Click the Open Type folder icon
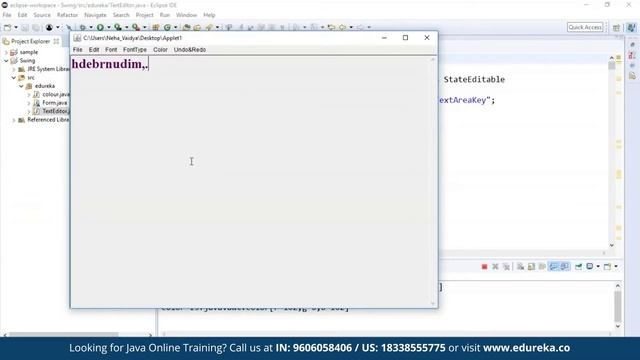 coord(187,27)
